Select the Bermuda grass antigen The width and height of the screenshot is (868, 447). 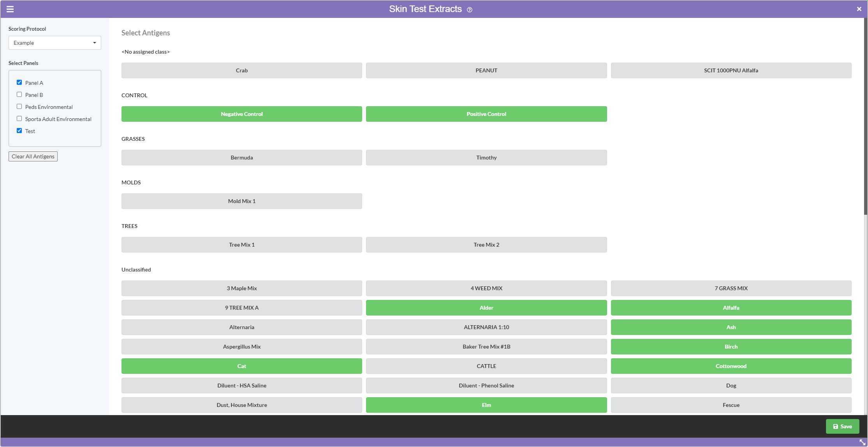tap(241, 158)
